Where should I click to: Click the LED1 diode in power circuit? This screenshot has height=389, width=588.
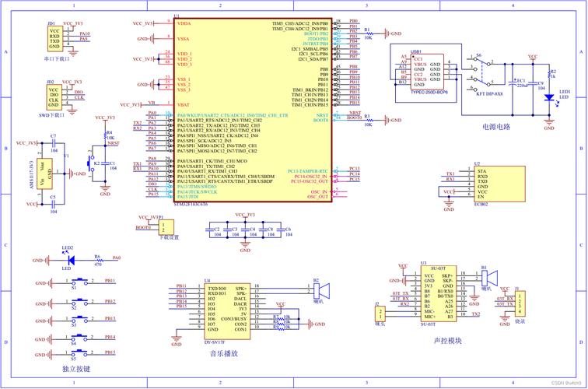[549, 97]
